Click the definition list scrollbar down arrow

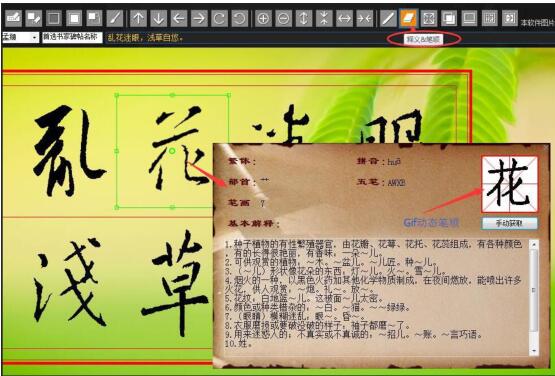(x=534, y=350)
